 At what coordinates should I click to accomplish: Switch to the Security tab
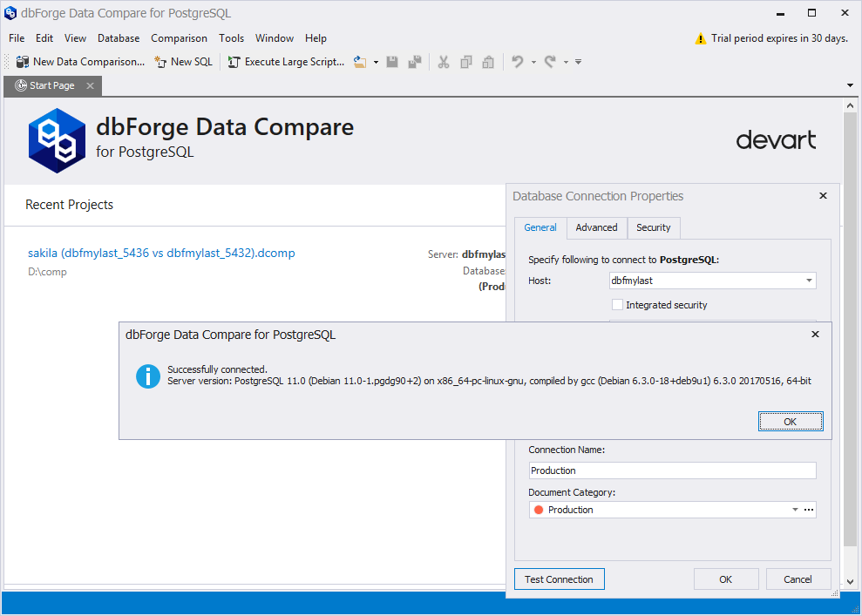653,227
